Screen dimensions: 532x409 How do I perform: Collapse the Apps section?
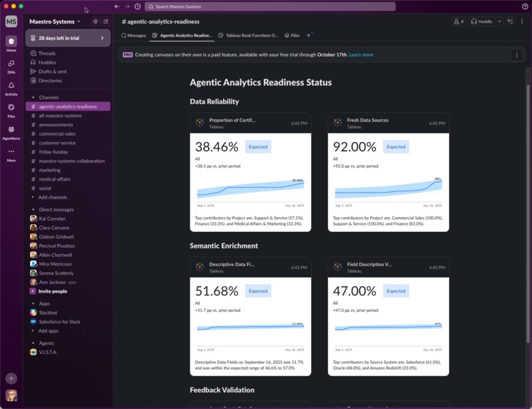34,303
